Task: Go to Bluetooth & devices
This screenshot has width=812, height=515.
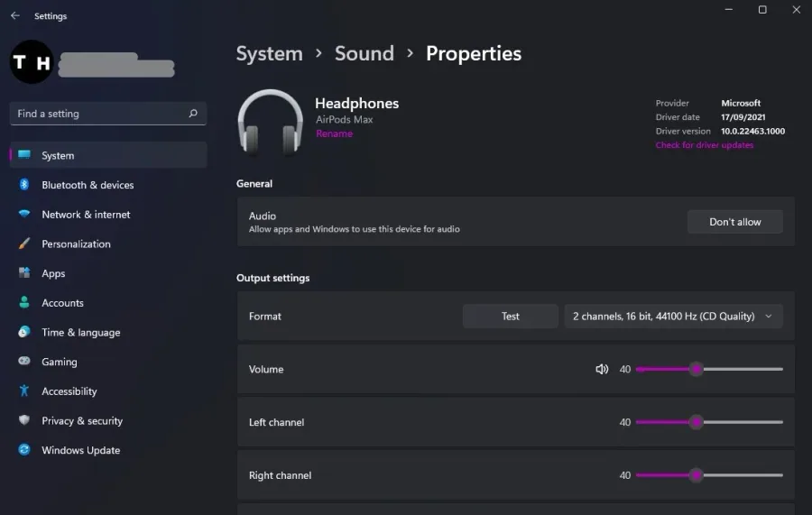Action: tap(108, 185)
